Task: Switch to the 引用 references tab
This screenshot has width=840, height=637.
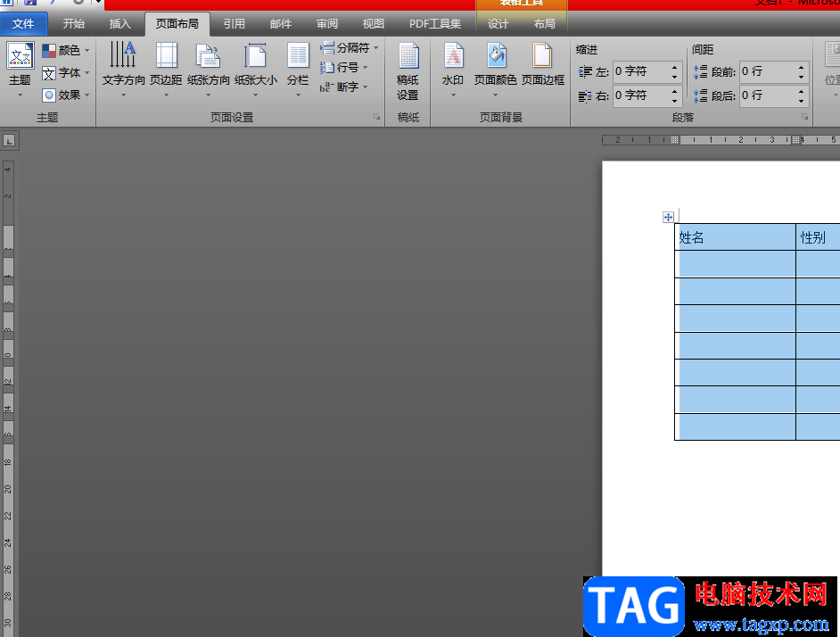Action: (x=235, y=24)
